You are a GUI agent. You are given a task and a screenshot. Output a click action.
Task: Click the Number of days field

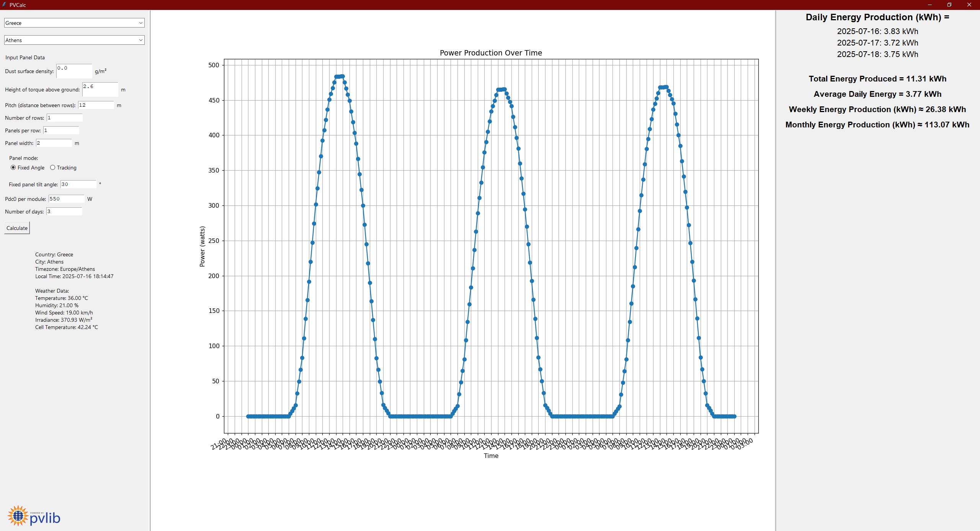pos(64,212)
